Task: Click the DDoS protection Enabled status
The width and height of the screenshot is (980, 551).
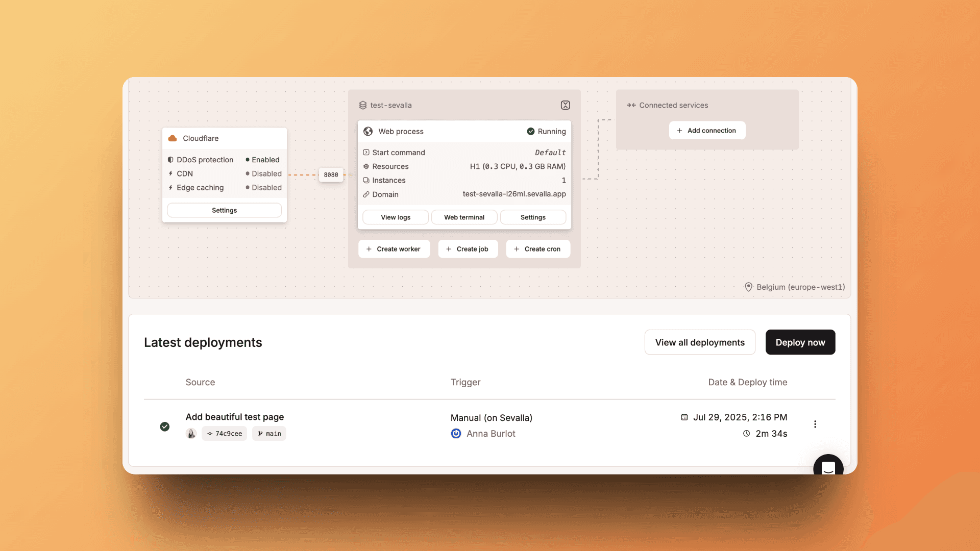Action: [262, 160]
